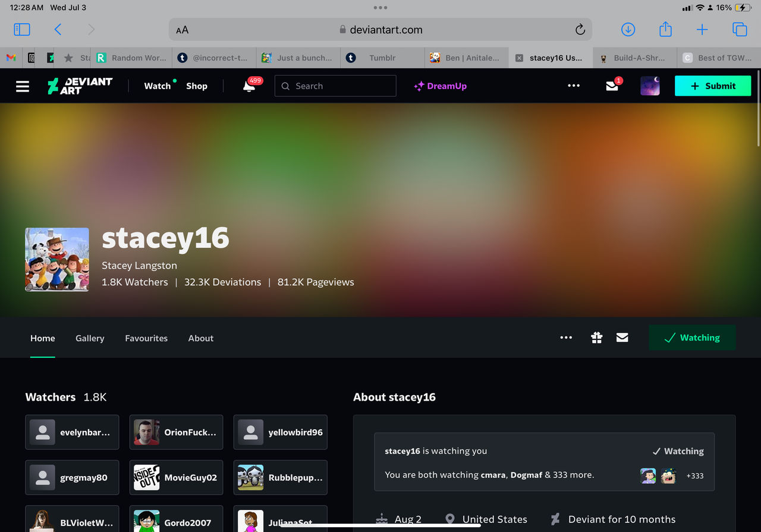Switch to the Tumblr tab
The image size is (761, 532).
[x=382, y=58]
